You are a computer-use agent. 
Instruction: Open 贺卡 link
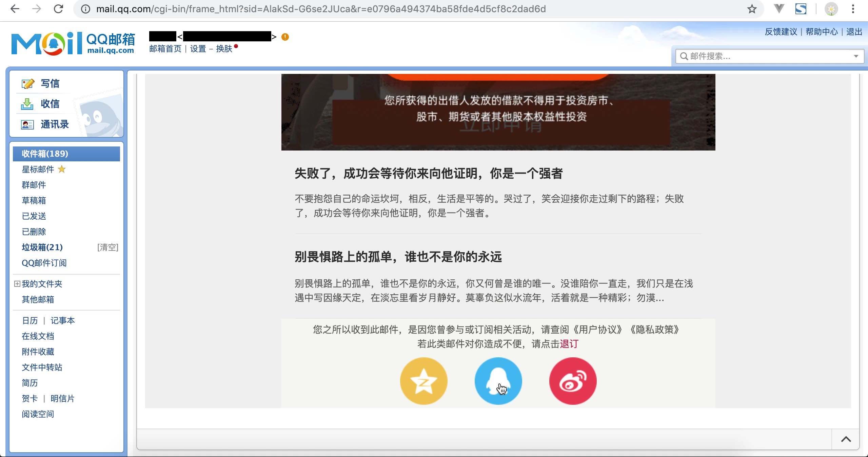pyautogui.click(x=30, y=398)
